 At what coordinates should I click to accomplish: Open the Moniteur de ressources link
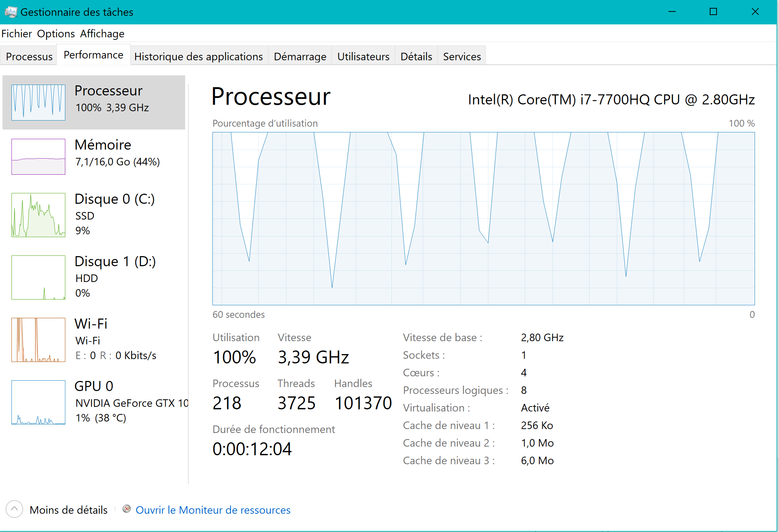tap(213, 510)
